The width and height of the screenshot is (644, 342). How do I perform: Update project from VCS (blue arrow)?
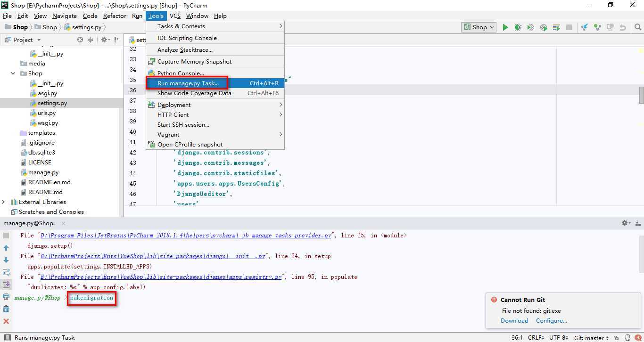(x=585, y=27)
